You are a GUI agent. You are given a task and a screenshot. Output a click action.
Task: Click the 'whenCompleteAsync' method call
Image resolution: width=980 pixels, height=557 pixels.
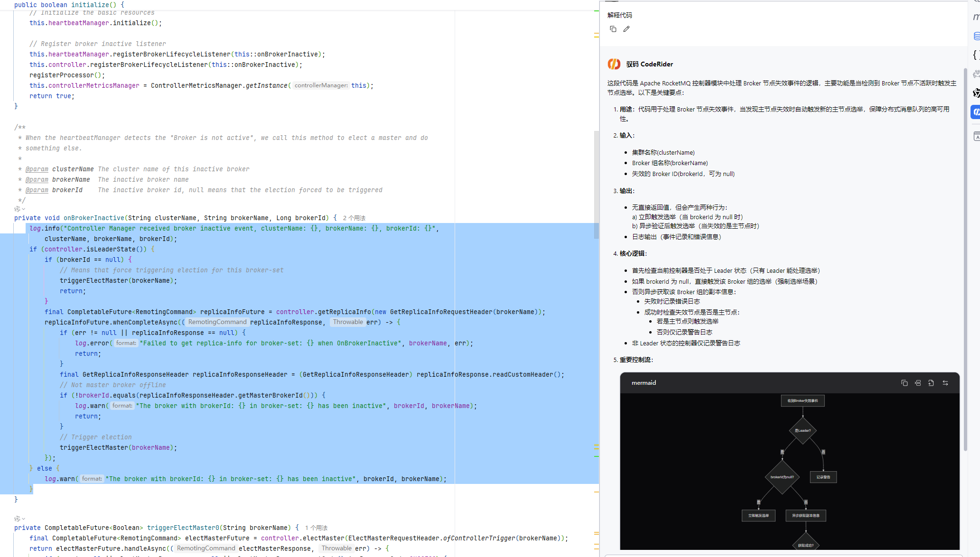[x=145, y=323]
